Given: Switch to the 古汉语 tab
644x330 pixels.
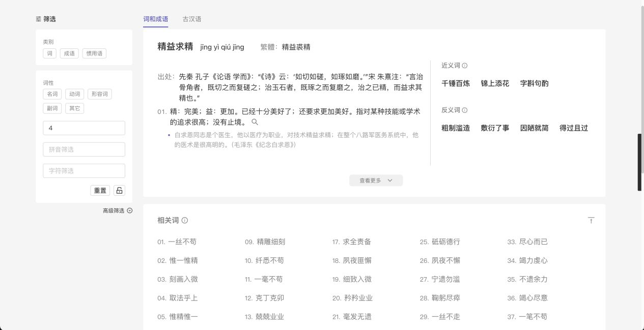Looking at the screenshot, I should (192, 19).
